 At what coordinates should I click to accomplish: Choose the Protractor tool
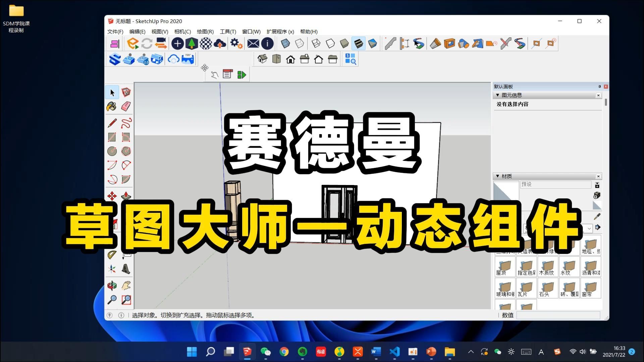click(x=112, y=255)
